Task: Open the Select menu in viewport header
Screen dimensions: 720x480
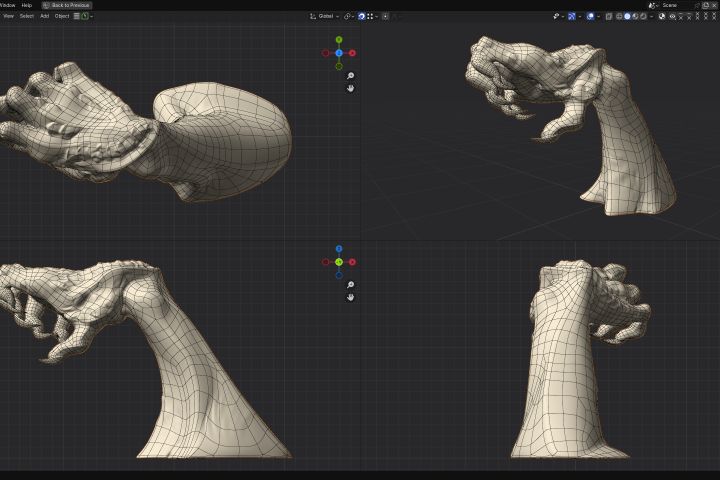Action: click(27, 16)
